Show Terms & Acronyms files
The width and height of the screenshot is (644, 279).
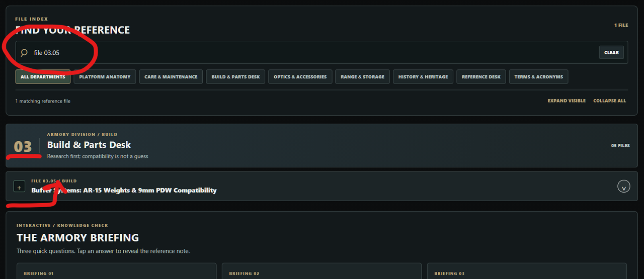539,77
